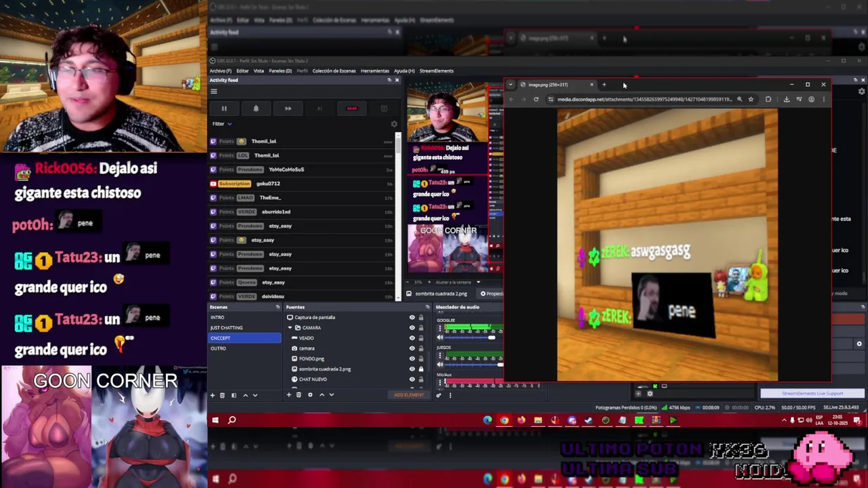This screenshot has height=488, width=868.
Task: Move the selected scene up
Action: 245,395
